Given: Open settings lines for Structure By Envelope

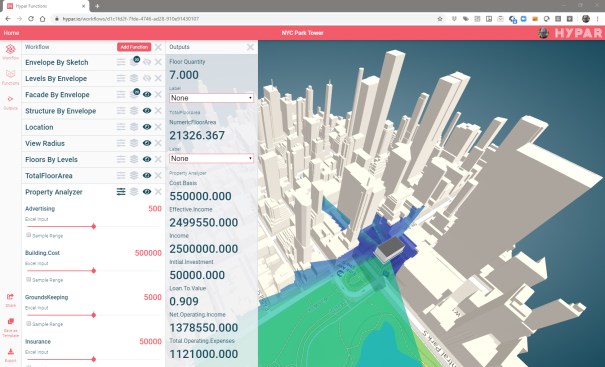Looking at the screenshot, I should pos(121,111).
